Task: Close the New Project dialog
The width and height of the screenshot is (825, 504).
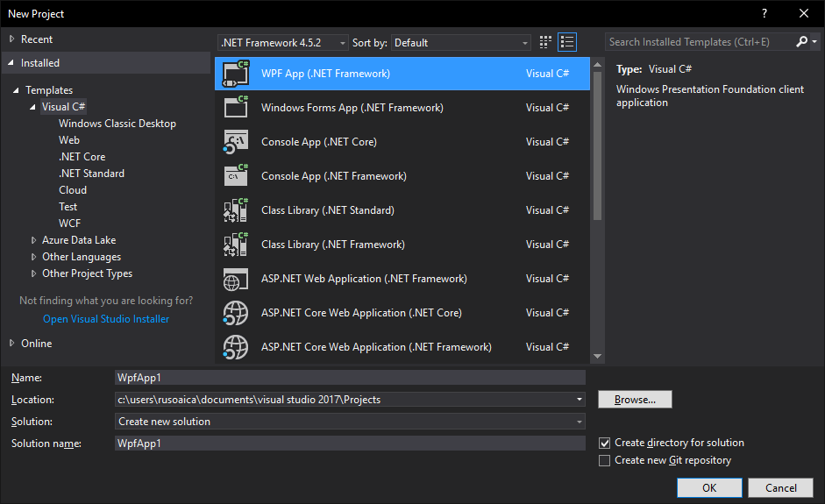Action: 803,14
